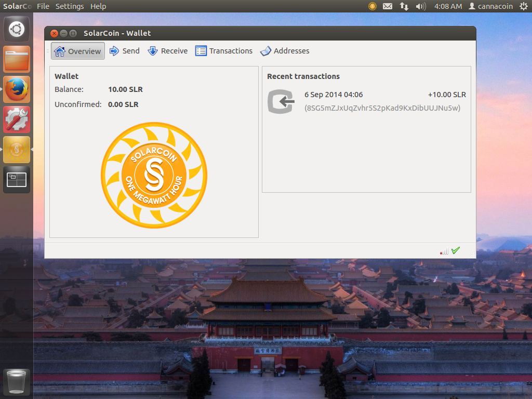
Task: Open the system power gear menu
Action: (x=524, y=6)
